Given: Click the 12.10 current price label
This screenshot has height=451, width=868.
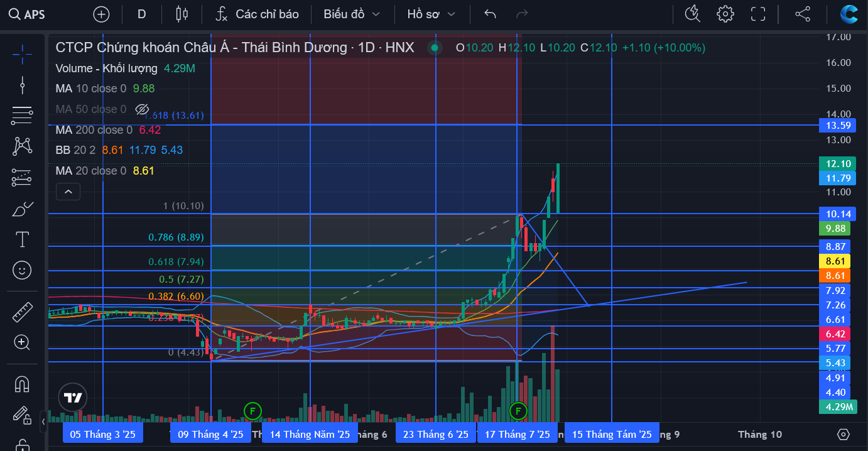Looking at the screenshot, I should coord(838,163).
